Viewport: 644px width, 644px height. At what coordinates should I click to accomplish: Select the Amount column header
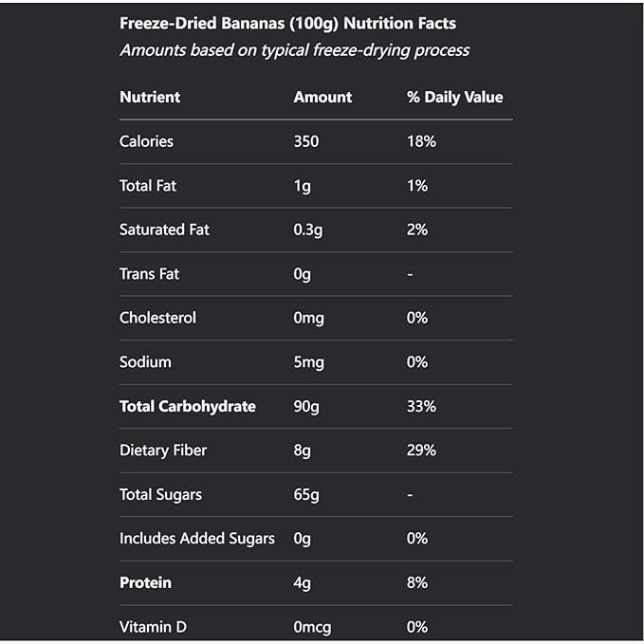322,97
